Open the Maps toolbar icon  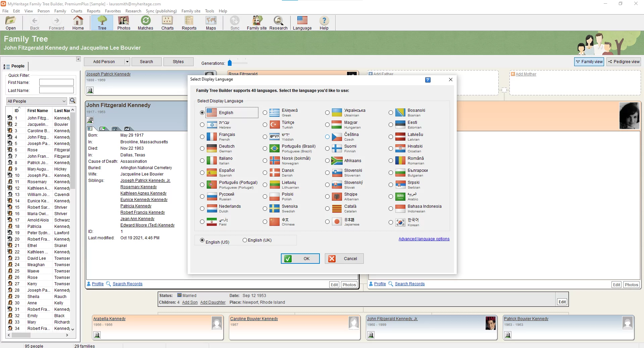[211, 23]
